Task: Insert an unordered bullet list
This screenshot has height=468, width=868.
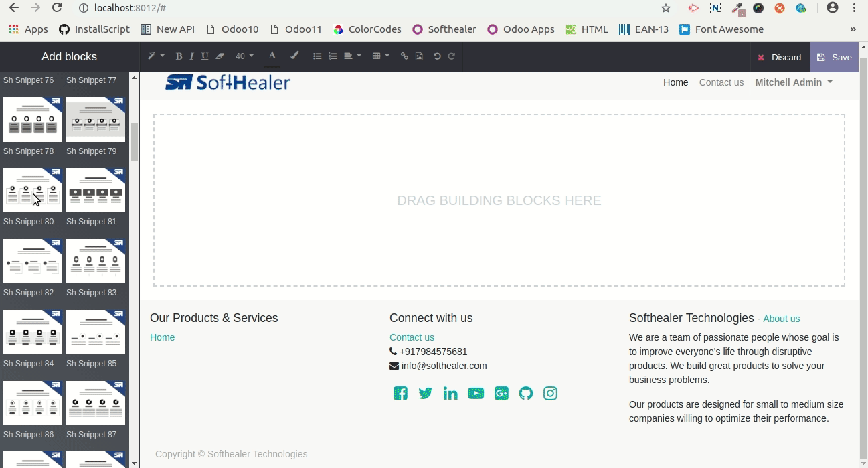Action: coord(317,56)
